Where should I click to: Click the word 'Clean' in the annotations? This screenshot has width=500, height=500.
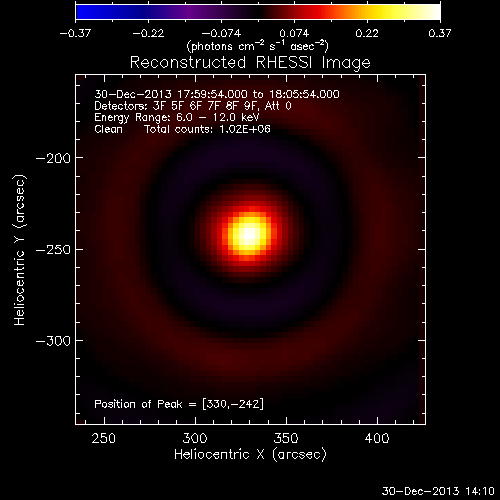108,129
